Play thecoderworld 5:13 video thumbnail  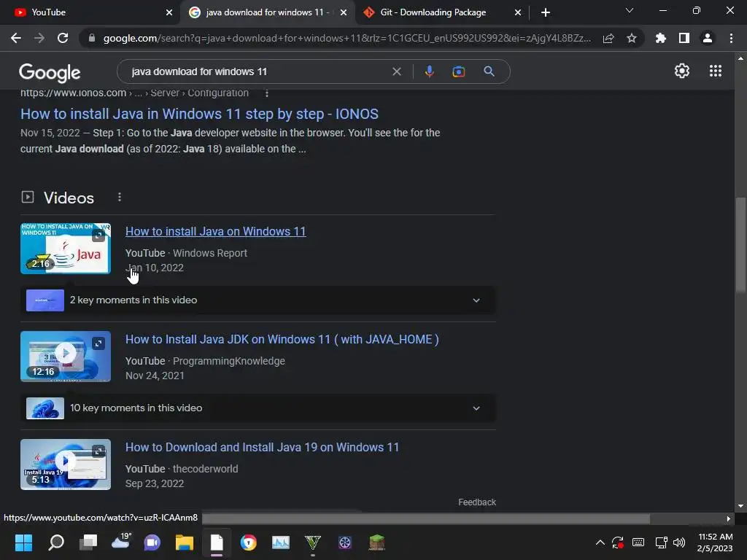click(x=65, y=464)
